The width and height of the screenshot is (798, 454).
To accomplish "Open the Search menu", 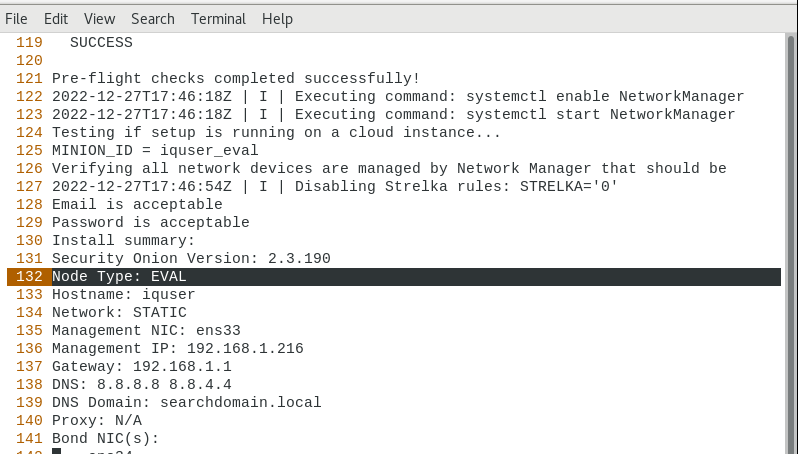I will click(x=153, y=19).
